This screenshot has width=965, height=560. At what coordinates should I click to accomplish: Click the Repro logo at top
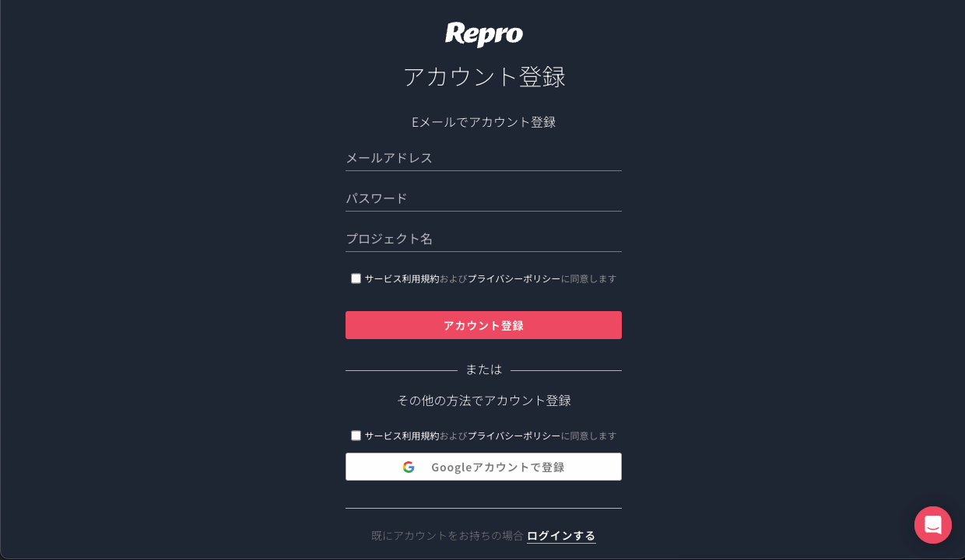483,34
